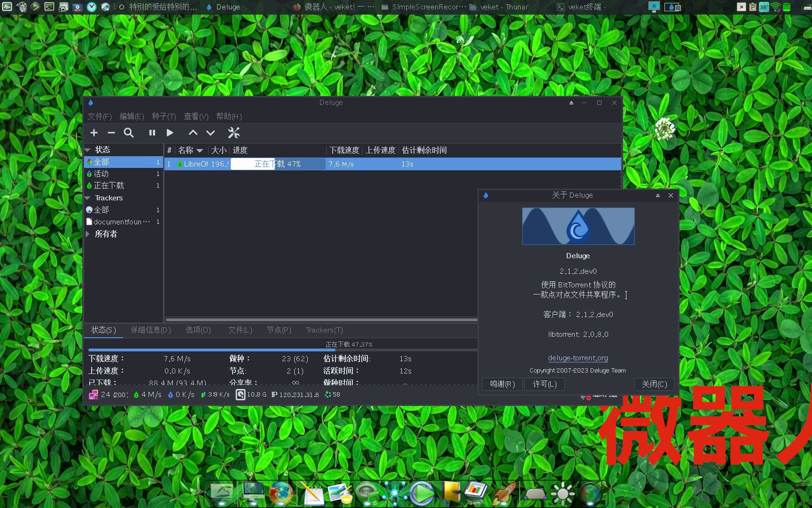Click the 4 M/s download speed status indicator
812x508 pixels.
coord(148,395)
